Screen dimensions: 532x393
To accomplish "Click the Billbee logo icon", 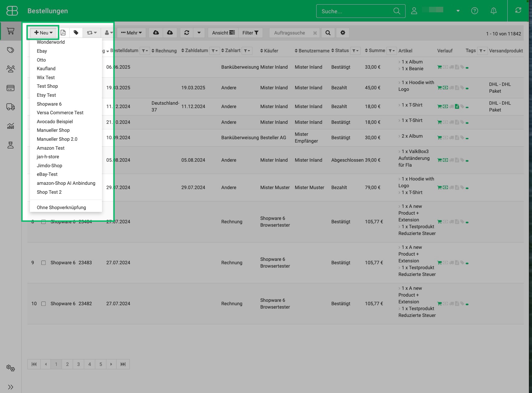I will point(12,11).
